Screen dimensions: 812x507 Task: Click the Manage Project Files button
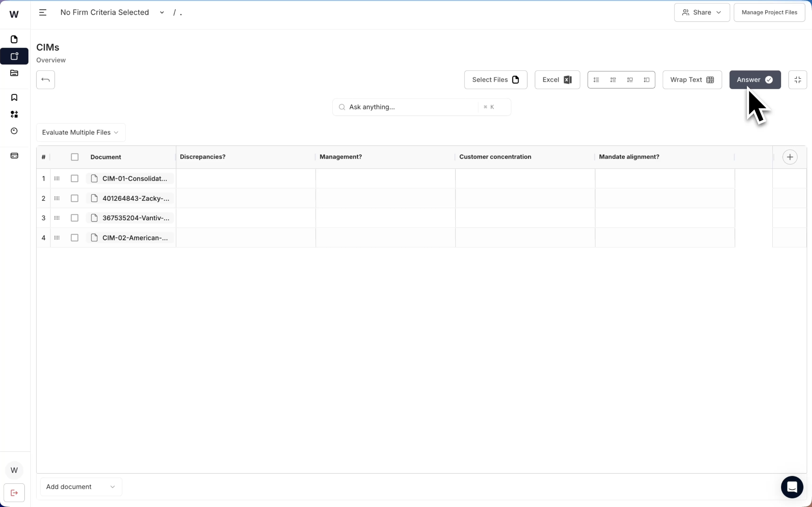pos(769,12)
